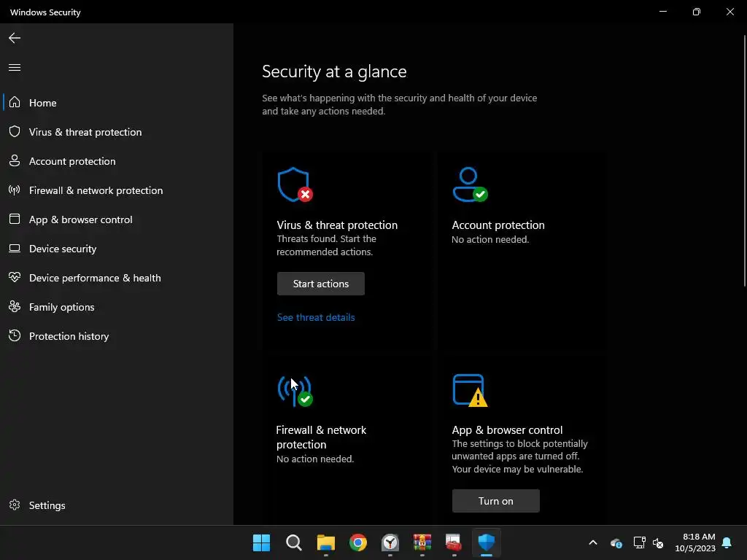The image size is (747, 560).
Task: Click the 'Security at a glance' heading
Action: (334, 71)
